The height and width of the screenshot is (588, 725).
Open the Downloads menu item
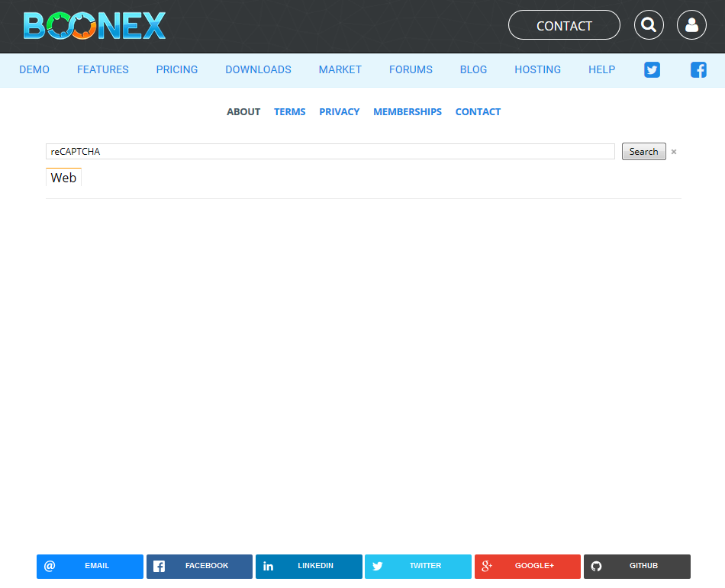(258, 69)
